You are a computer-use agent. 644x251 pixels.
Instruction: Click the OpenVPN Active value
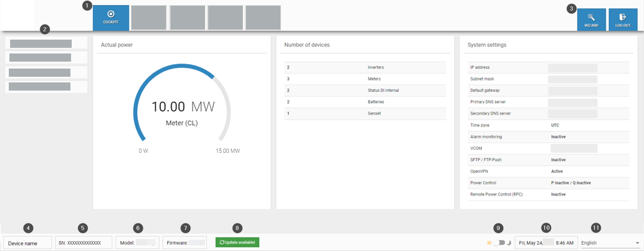pos(557,171)
